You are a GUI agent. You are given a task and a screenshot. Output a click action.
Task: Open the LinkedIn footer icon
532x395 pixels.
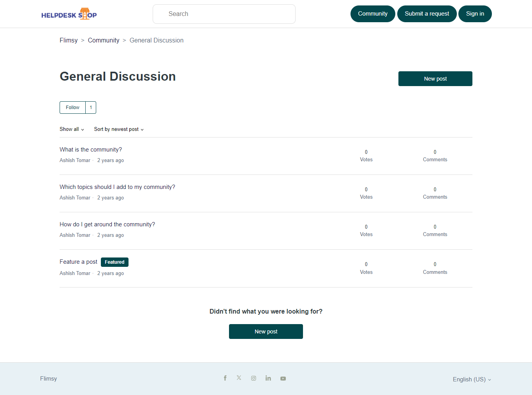click(x=268, y=378)
